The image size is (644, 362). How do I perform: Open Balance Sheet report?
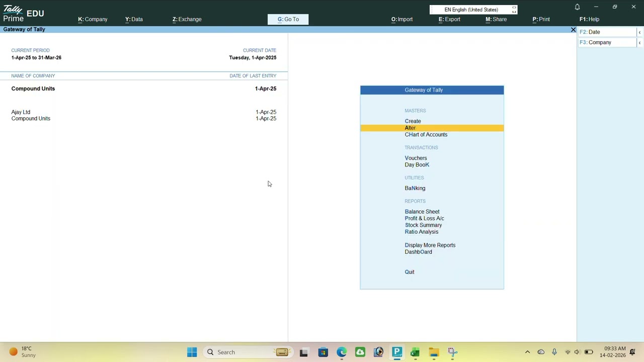pos(422,212)
